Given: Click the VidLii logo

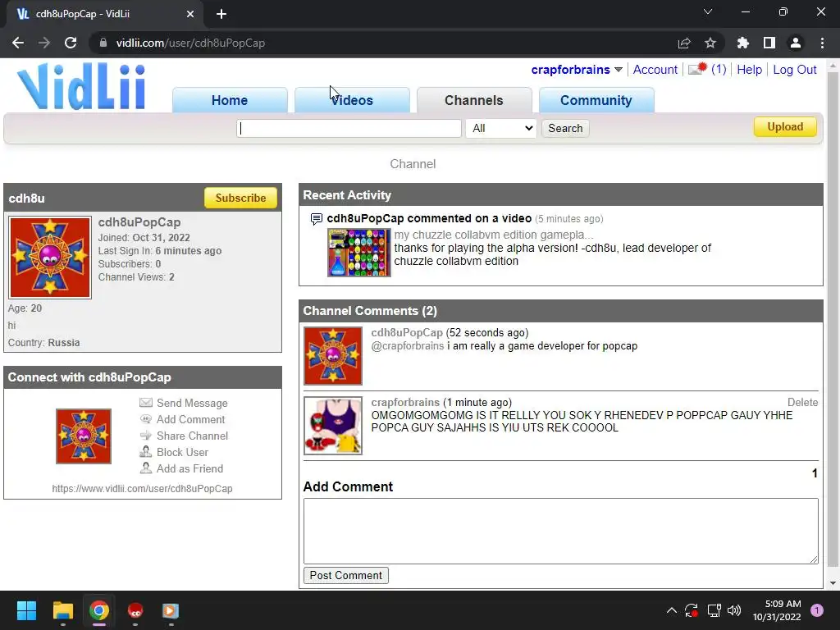Looking at the screenshot, I should [81, 87].
